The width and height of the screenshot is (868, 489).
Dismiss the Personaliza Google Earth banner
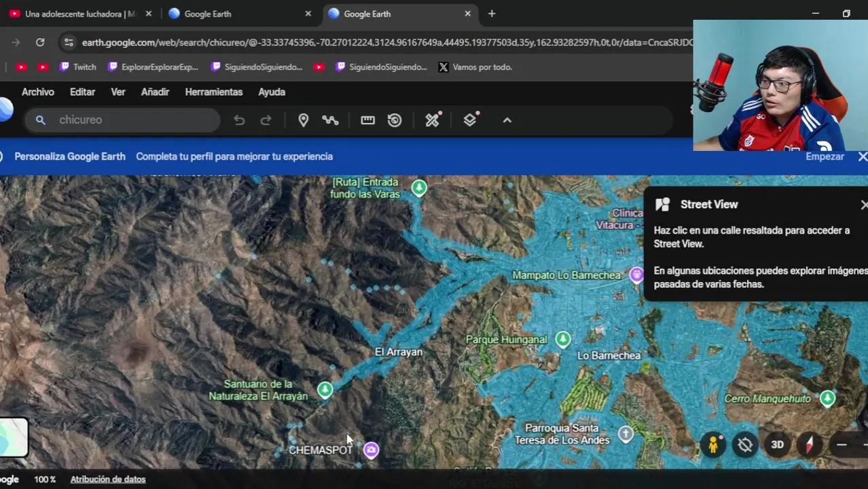pos(863,156)
